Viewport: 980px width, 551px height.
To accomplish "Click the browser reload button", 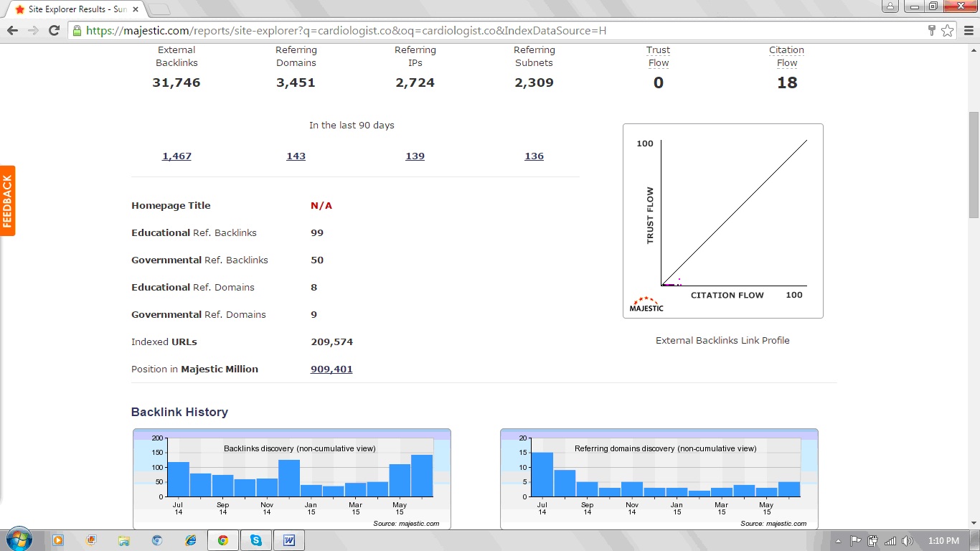I will click(x=54, y=30).
